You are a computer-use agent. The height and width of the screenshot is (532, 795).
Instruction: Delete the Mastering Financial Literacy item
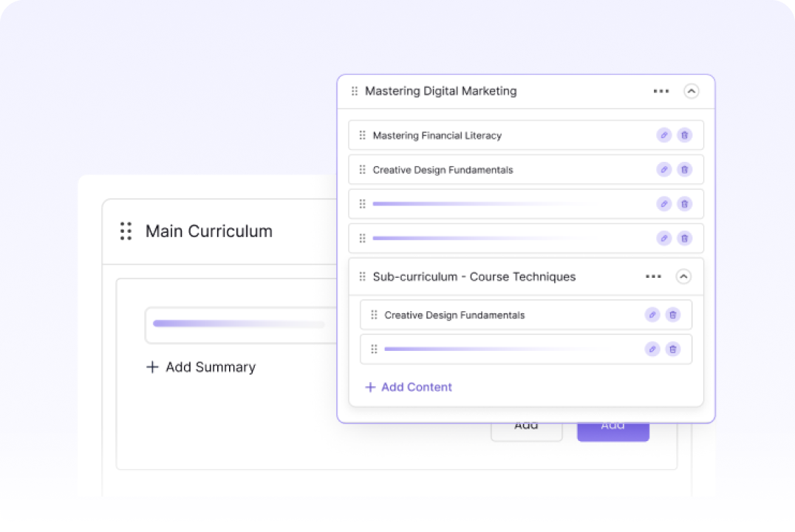[684, 135]
